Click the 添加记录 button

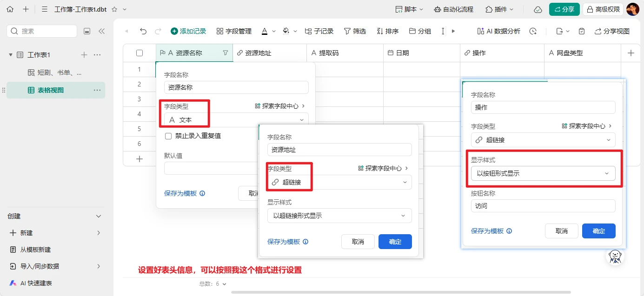coord(188,31)
